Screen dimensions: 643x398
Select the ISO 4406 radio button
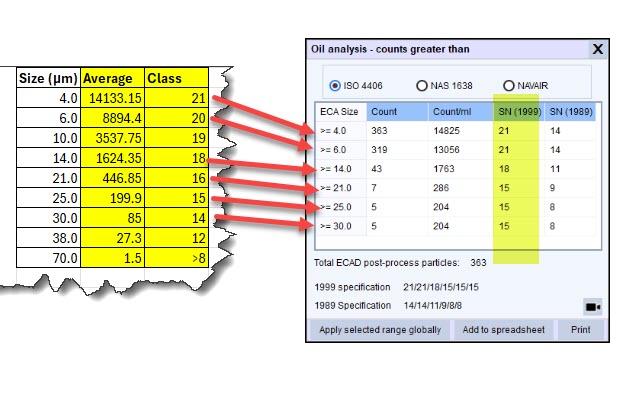(x=335, y=86)
